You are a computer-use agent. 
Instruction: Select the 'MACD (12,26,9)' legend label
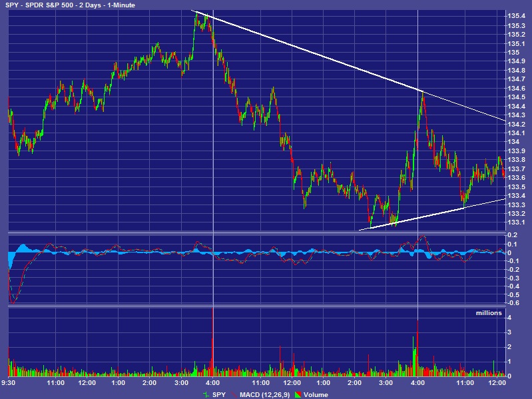pyautogui.click(x=264, y=394)
